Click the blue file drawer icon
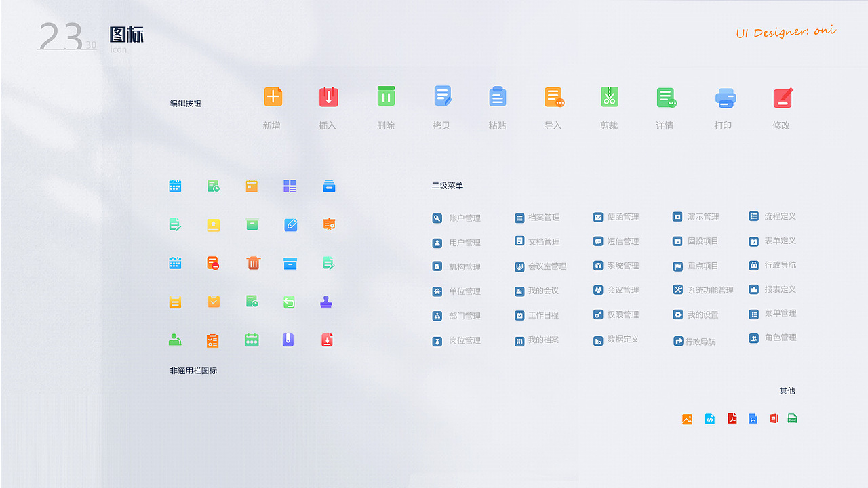The height and width of the screenshot is (488, 868). pyautogui.click(x=329, y=186)
